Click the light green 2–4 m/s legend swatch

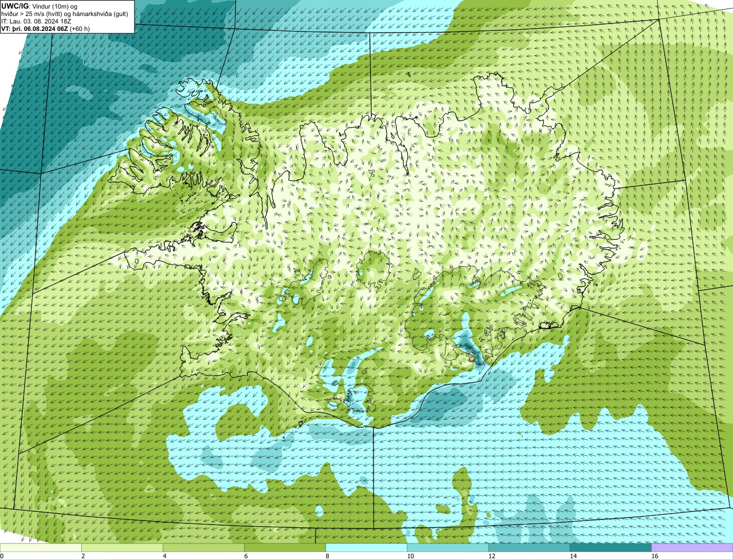pyautogui.click(x=123, y=547)
